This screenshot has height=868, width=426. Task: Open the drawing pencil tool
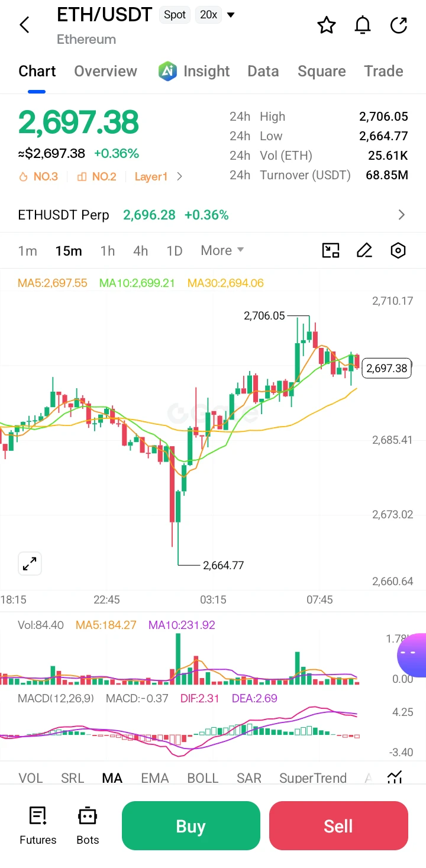tap(364, 250)
